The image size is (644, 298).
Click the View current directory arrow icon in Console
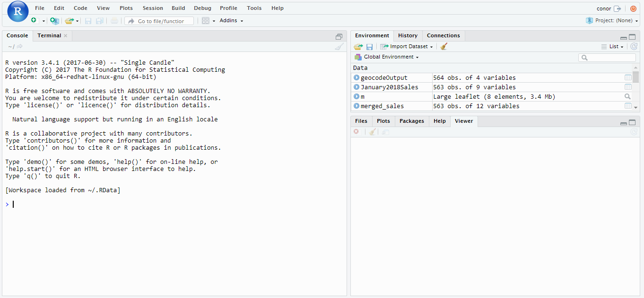[20, 46]
